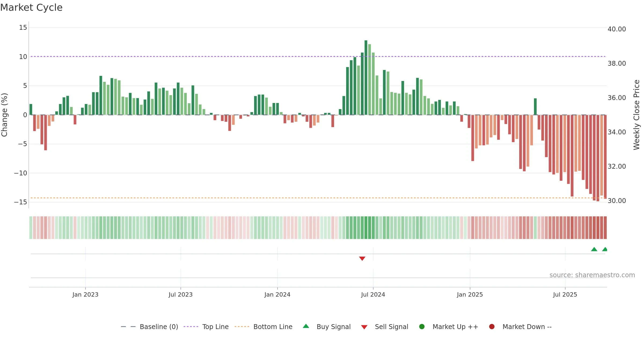Click the 'Jul 2025' x-axis label

[x=565, y=294]
